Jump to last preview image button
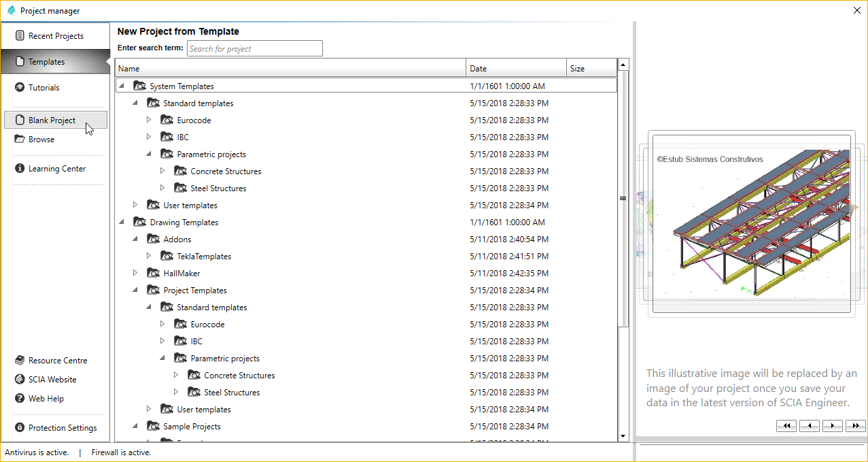 (x=855, y=426)
